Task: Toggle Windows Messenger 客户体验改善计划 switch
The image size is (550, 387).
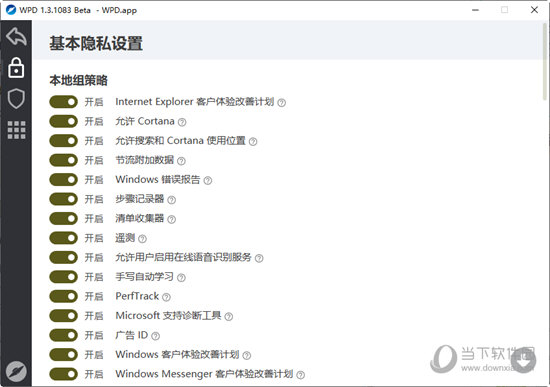Action: tap(63, 374)
